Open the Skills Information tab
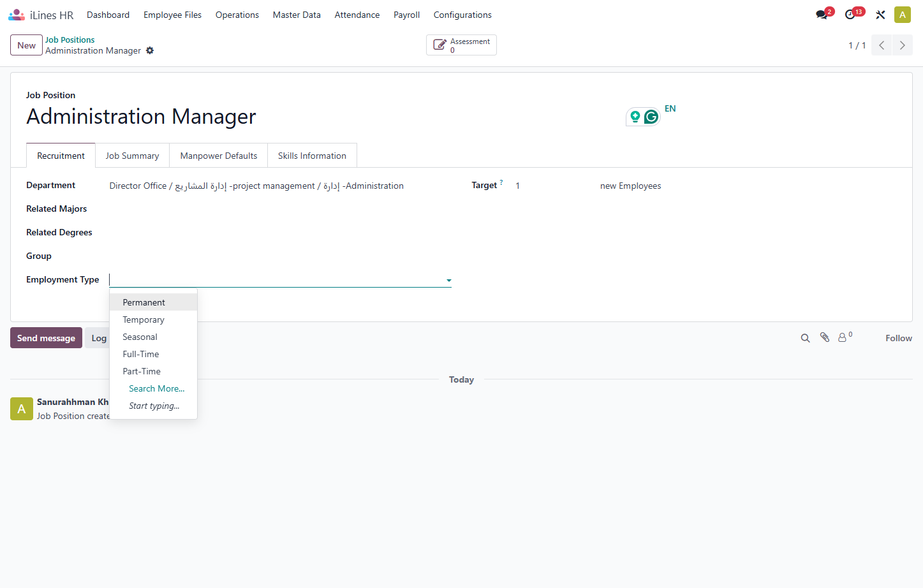Viewport: 923px width, 588px height. click(312, 156)
